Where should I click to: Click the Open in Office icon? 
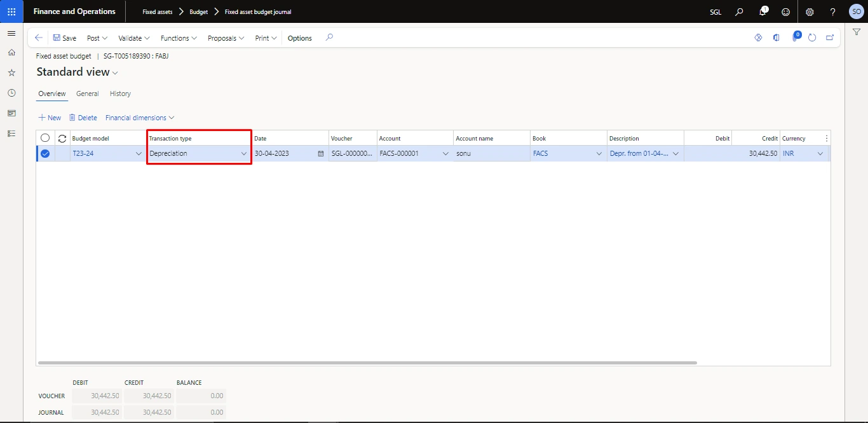776,38
